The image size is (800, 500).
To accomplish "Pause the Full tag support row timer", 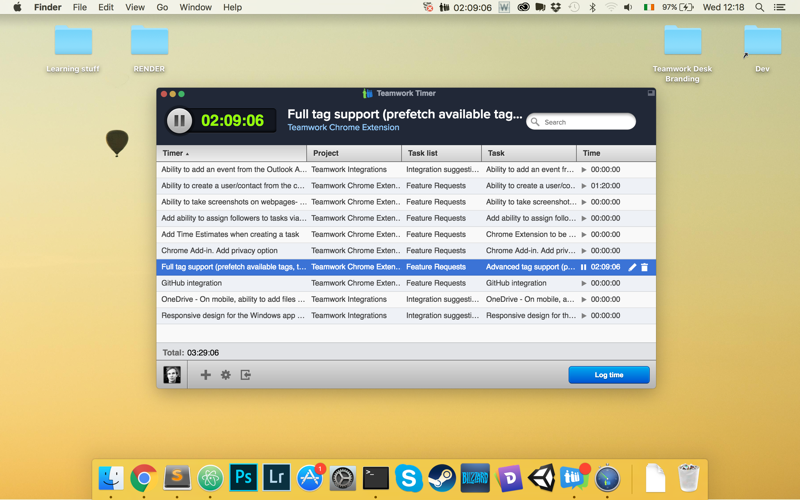I will [x=583, y=267].
